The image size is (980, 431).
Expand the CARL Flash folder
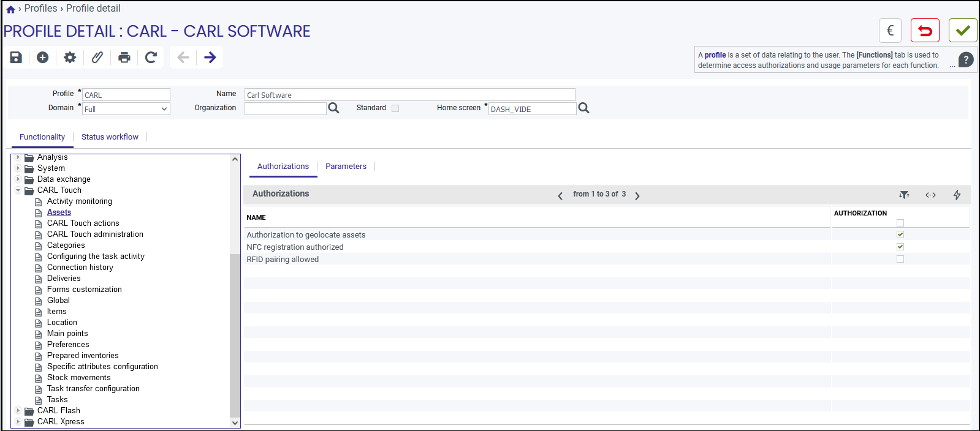[x=18, y=411]
